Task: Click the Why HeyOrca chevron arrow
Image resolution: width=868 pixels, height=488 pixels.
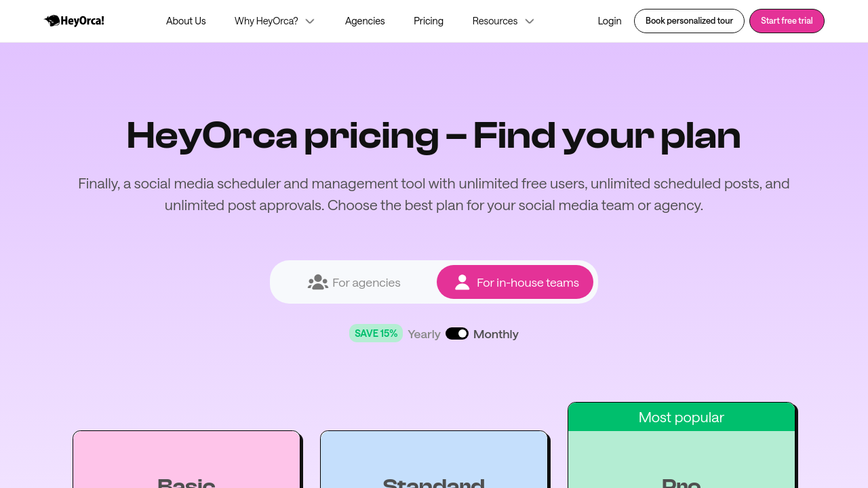Action: tap(310, 22)
